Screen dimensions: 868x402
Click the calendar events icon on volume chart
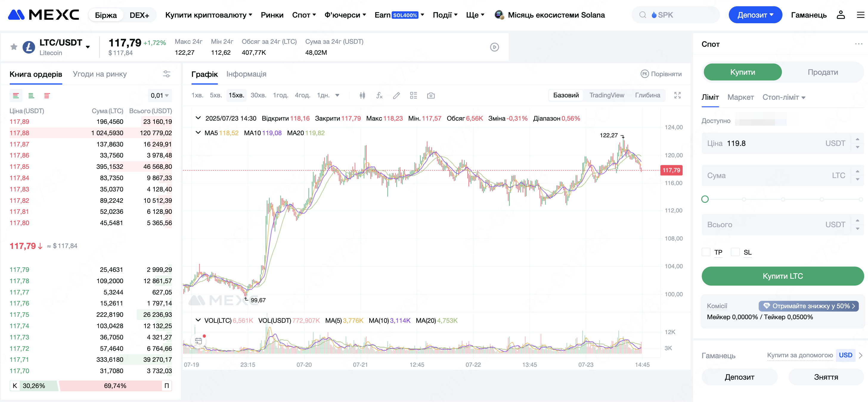pos(199,341)
